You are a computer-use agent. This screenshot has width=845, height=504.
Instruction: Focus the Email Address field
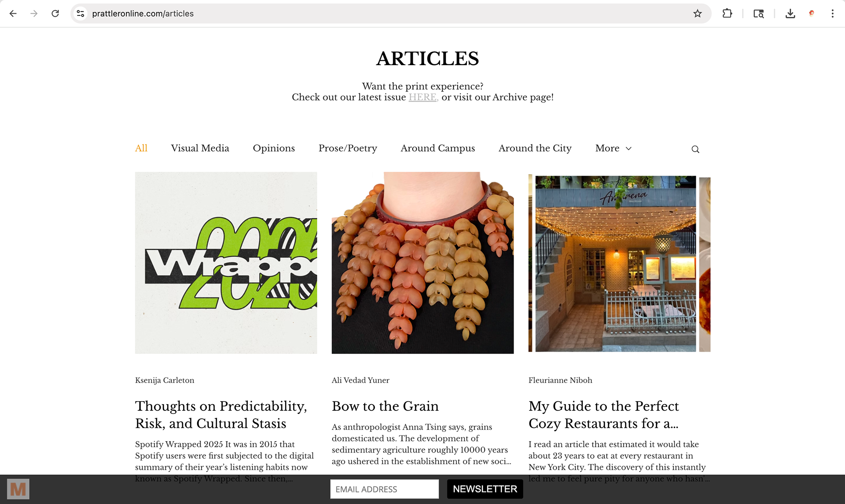[x=384, y=489]
